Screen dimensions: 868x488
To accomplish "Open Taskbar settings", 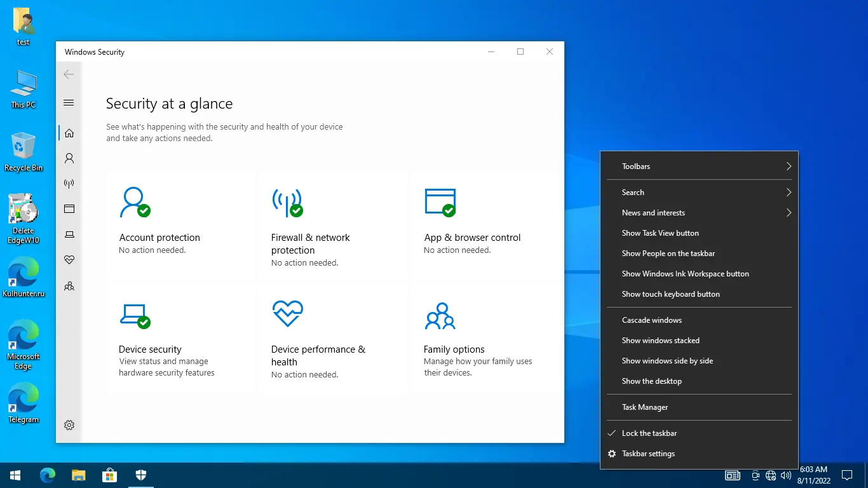I will [649, 453].
